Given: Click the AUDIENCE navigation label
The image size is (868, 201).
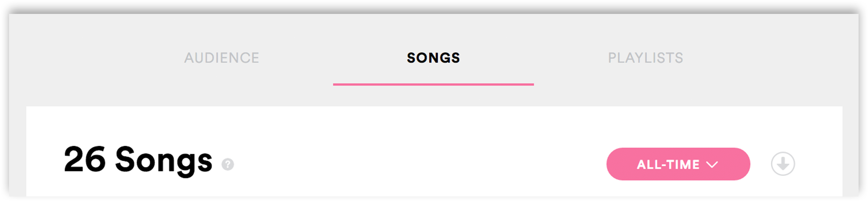Looking at the screenshot, I should (222, 58).
